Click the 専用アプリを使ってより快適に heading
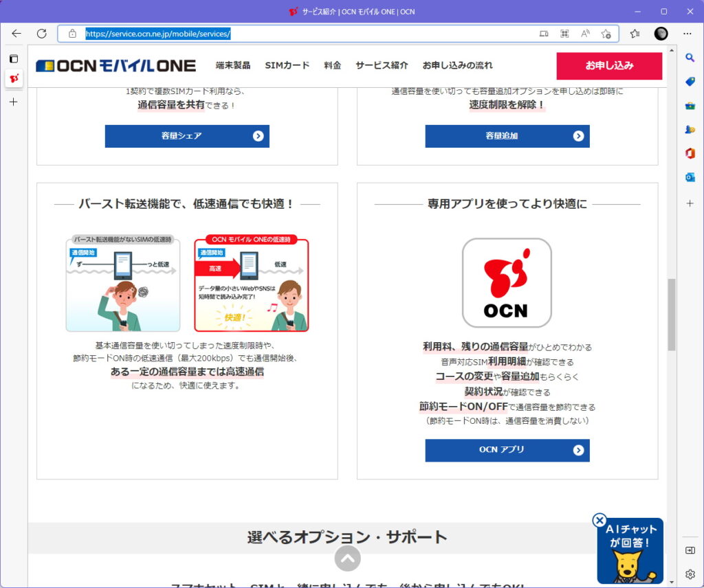 [x=507, y=204]
